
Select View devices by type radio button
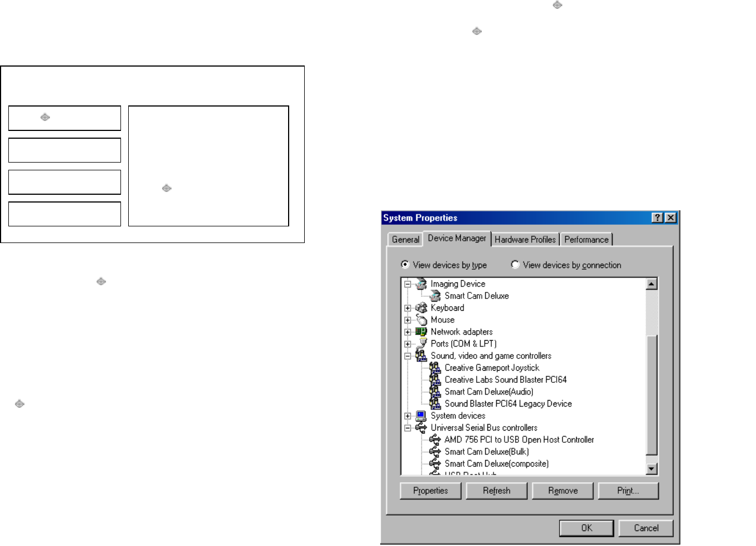405,265
